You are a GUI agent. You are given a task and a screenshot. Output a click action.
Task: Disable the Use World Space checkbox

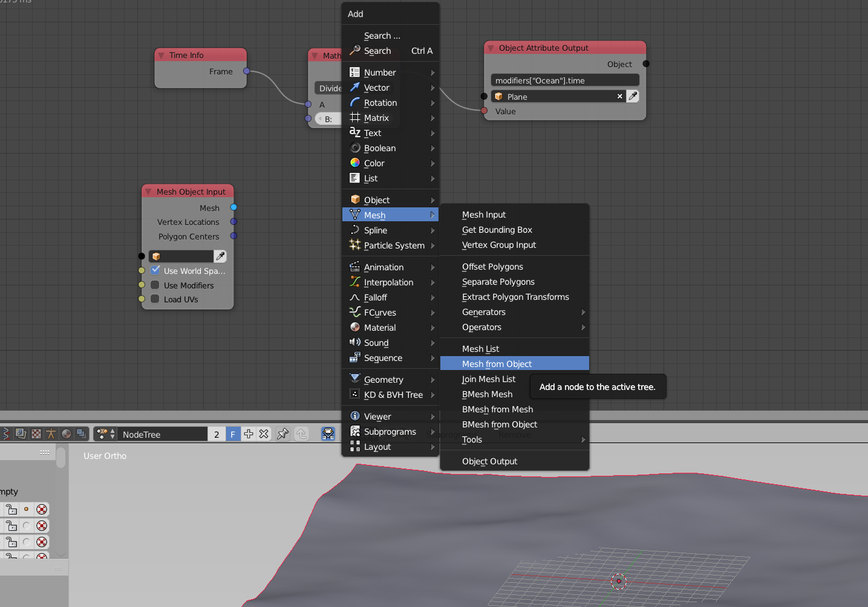pyautogui.click(x=156, y=270)
